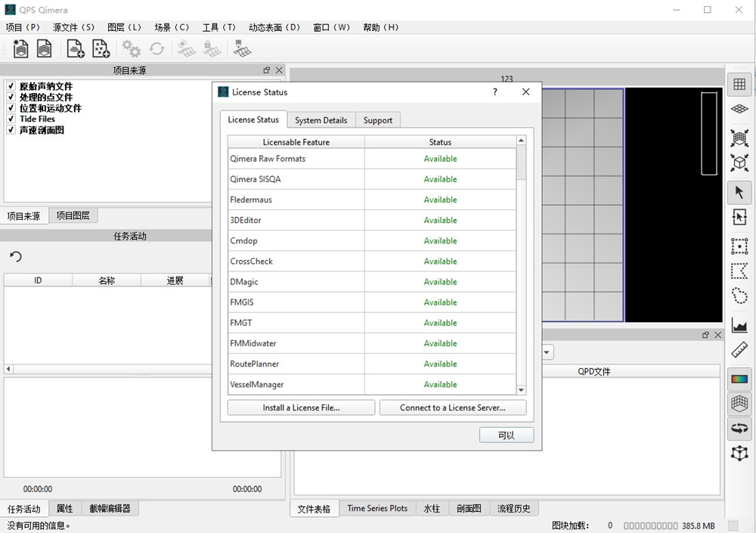Click the rotate view arrows icon

739,429
